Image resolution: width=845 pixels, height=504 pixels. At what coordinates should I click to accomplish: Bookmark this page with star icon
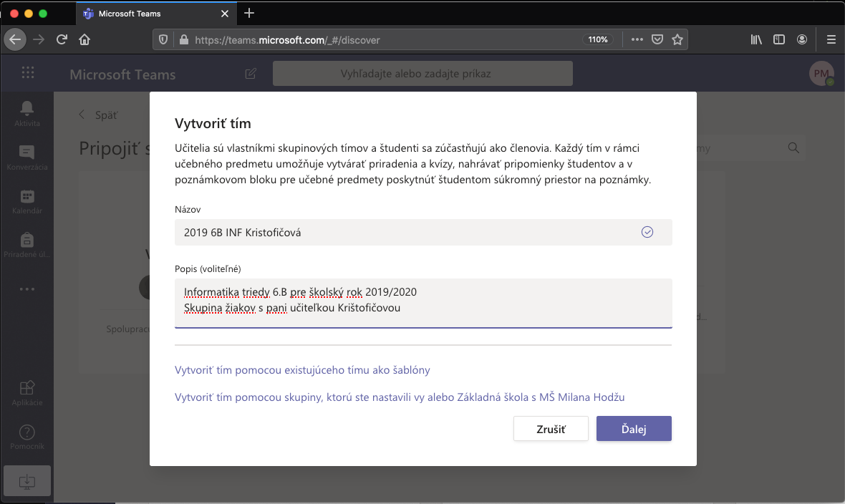(x=677, y=40)
